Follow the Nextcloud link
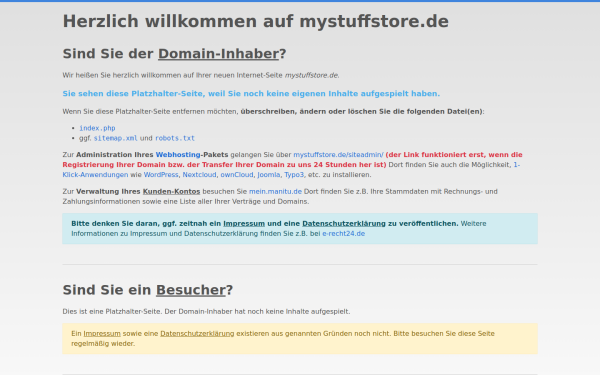The height and width of the screenshot is (375, 600). point(199,174)
